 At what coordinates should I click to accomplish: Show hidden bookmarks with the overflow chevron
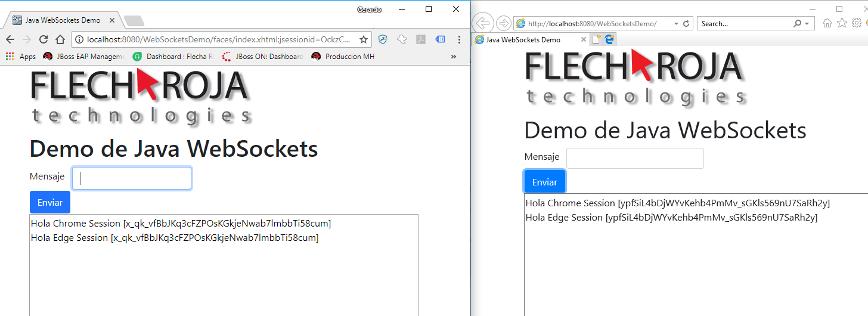tap(453, 57)
